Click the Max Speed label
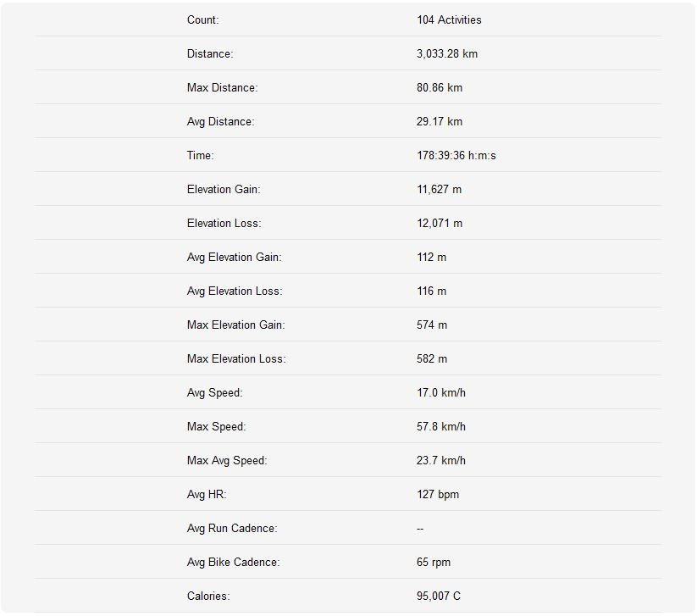This screenshot has width=697, height=616. coord(216,426)
